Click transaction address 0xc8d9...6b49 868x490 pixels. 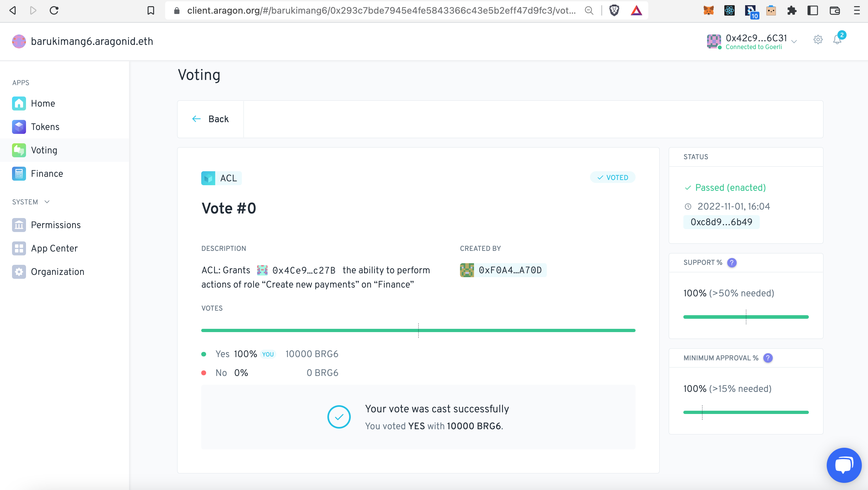[721, 222]
